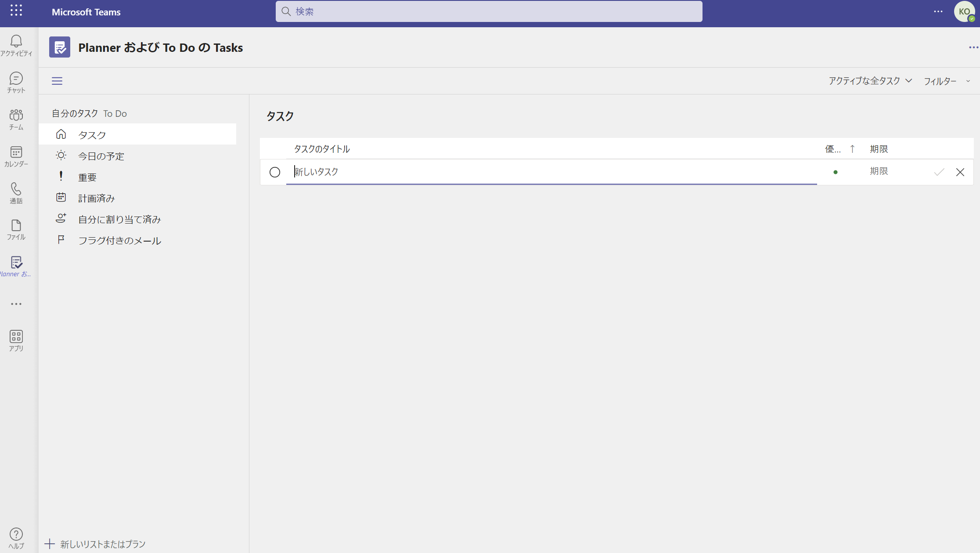This screenshot has width=980, height=553.
Task: Expand アクティブな全タスク dropdown
Action: (870, 81)
